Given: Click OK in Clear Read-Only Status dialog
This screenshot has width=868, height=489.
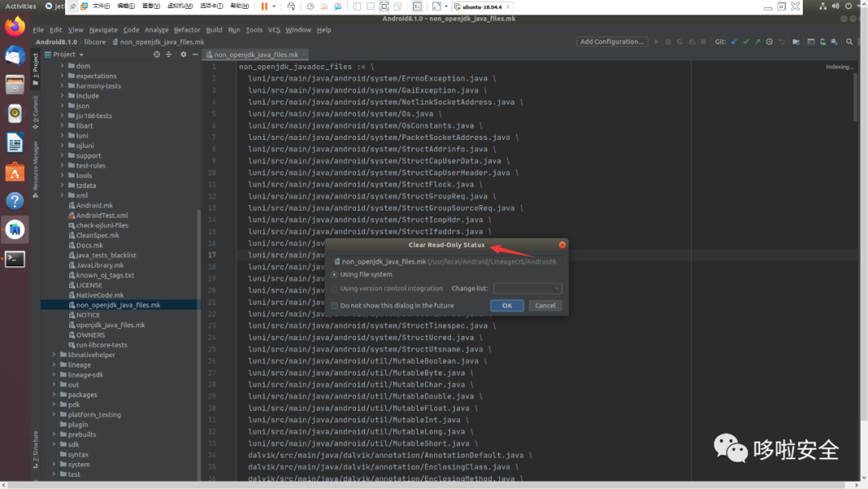Looking at the screenshot, I should click(506, 306).
